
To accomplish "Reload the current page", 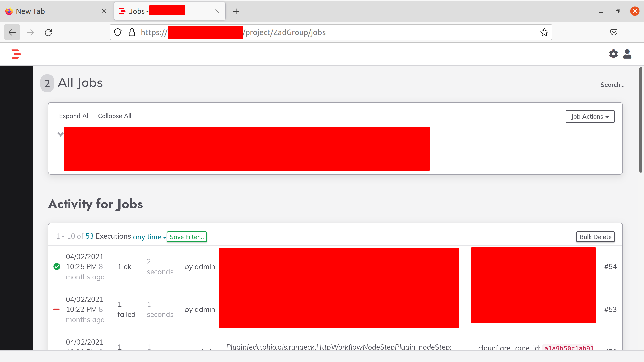I will [48, 32].
